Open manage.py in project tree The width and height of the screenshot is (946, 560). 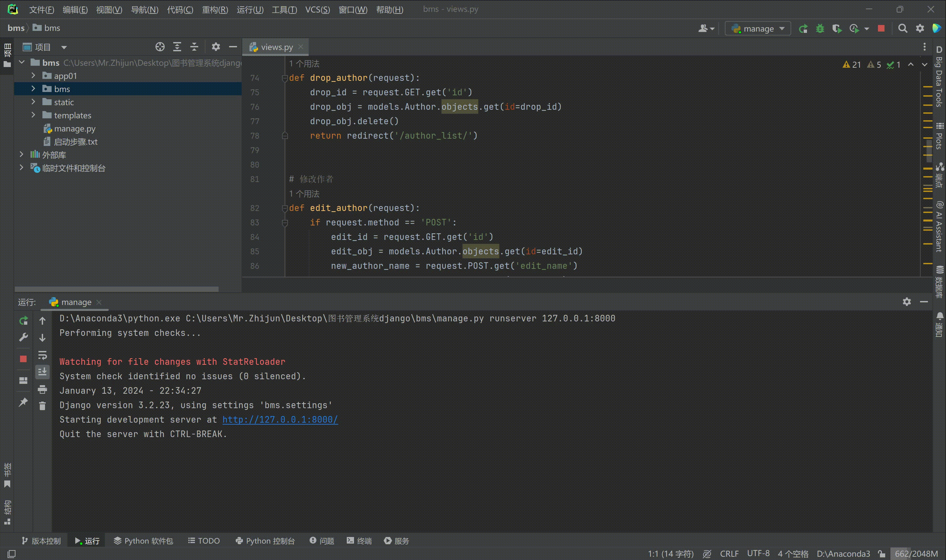tap(75, 129)
